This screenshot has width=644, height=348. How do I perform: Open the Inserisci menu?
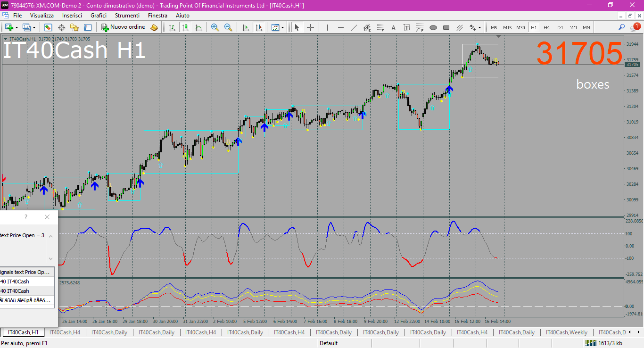tap(72, 16)
